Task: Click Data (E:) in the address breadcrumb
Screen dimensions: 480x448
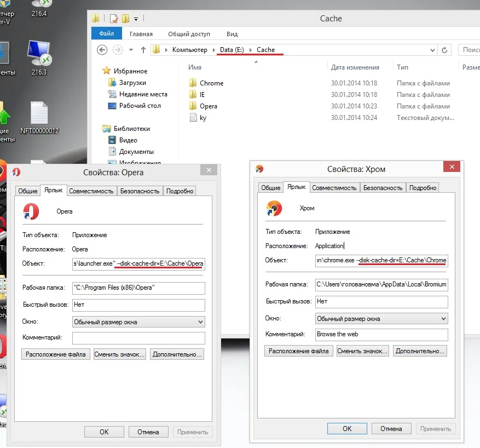Action: click(x=232, y=50)
